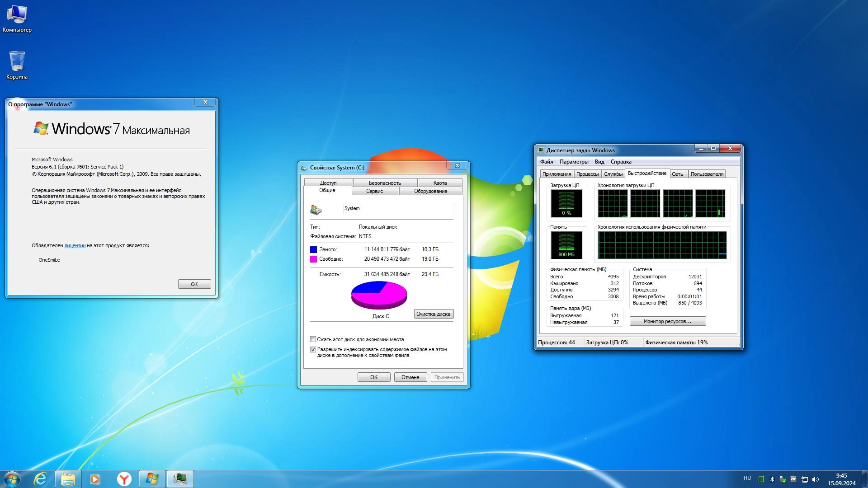Click the System drive label text field
Screen dimensions: 868x488
[x=398, y=209]
